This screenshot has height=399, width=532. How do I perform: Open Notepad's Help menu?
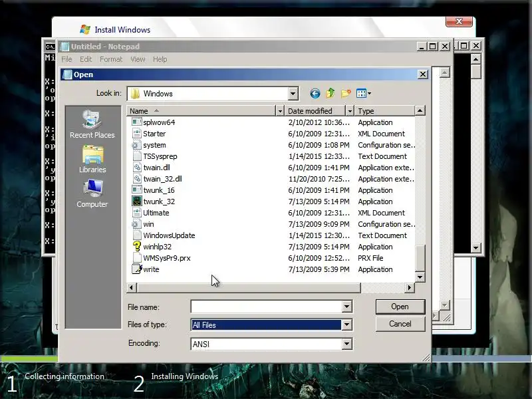tap(160, 59)
